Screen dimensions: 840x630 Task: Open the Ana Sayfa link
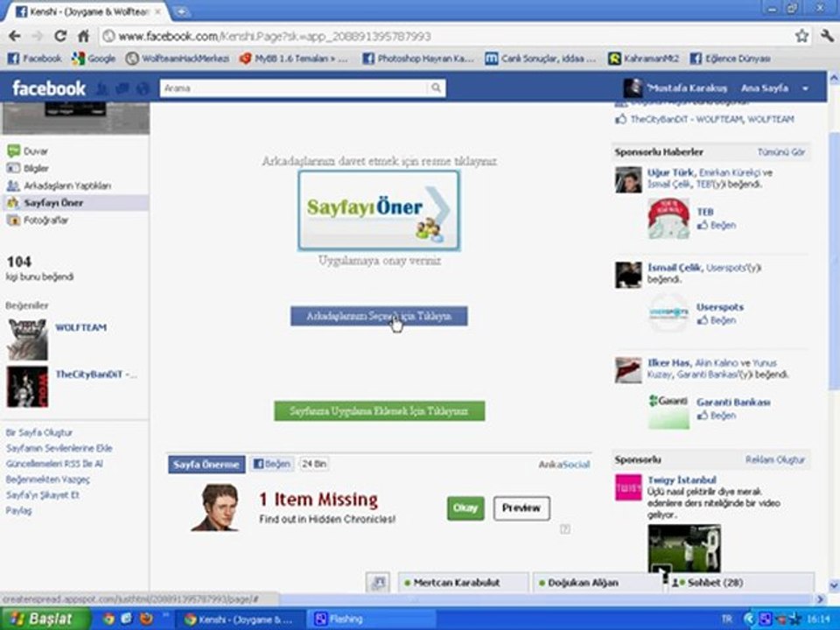point(765,88)
